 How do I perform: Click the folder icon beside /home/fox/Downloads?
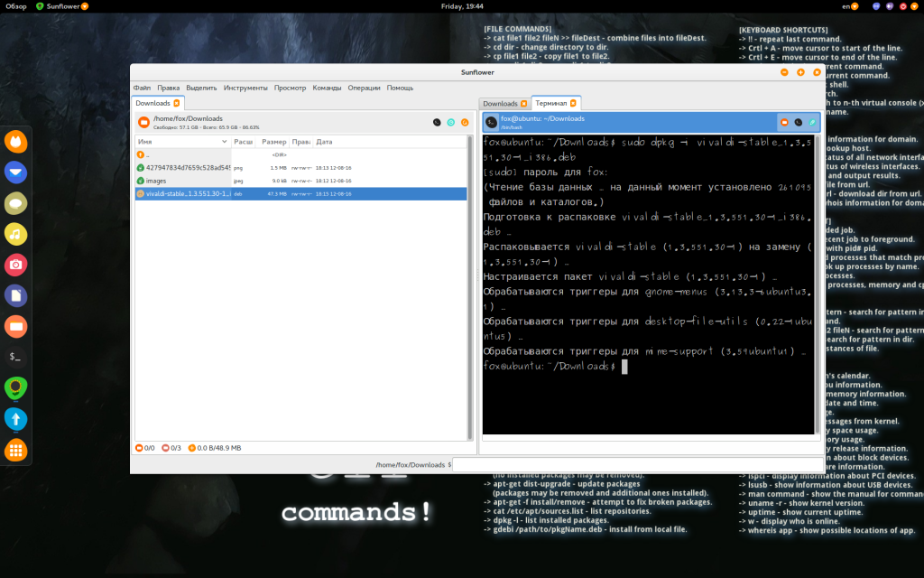[x=143, y=122]
